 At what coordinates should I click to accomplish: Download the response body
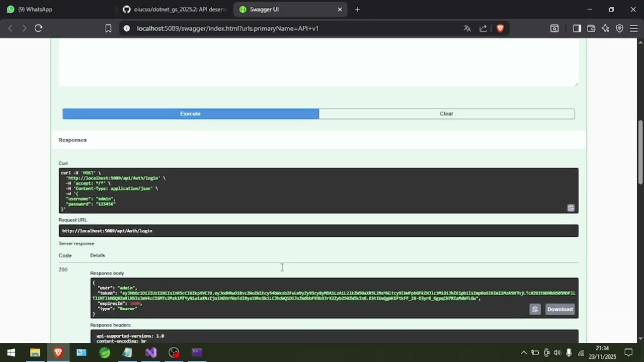click(x=559, y=309)
